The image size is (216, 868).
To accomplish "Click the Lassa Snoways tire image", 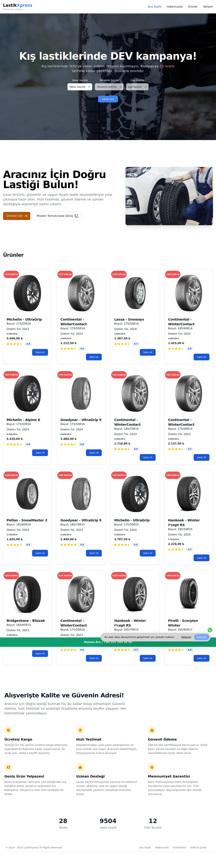I will click(135, 293).
